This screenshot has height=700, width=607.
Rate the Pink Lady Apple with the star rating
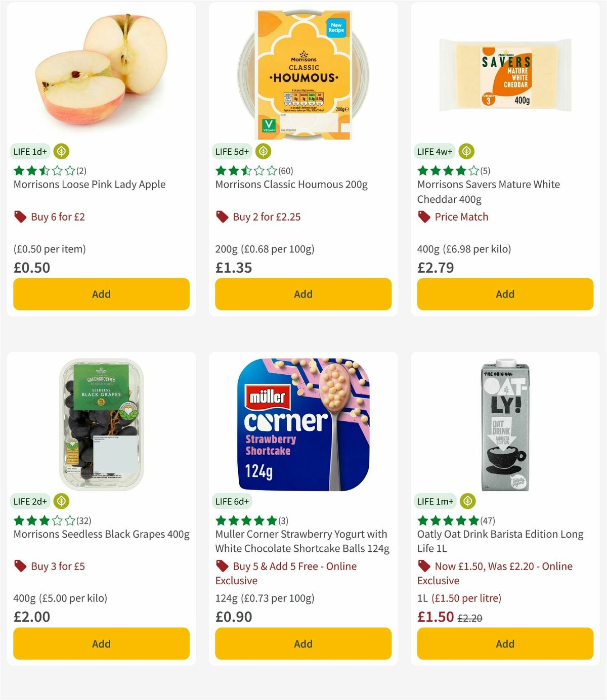(43, 170)
